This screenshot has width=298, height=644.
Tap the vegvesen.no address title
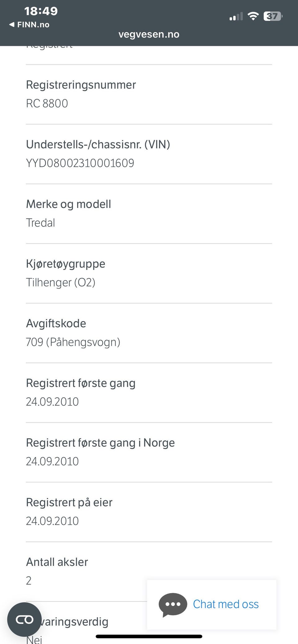pyautogui.click(x=149, y=34)
